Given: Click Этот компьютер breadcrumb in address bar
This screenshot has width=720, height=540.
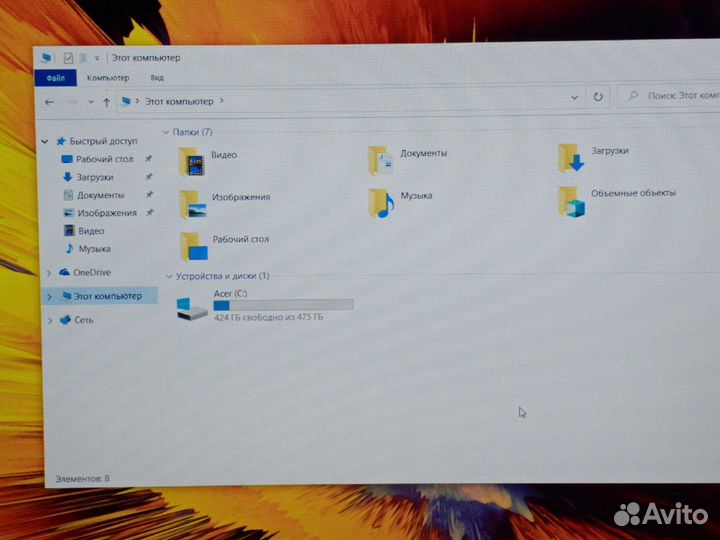Looking at the screenshot, I should tap(179, 101).
